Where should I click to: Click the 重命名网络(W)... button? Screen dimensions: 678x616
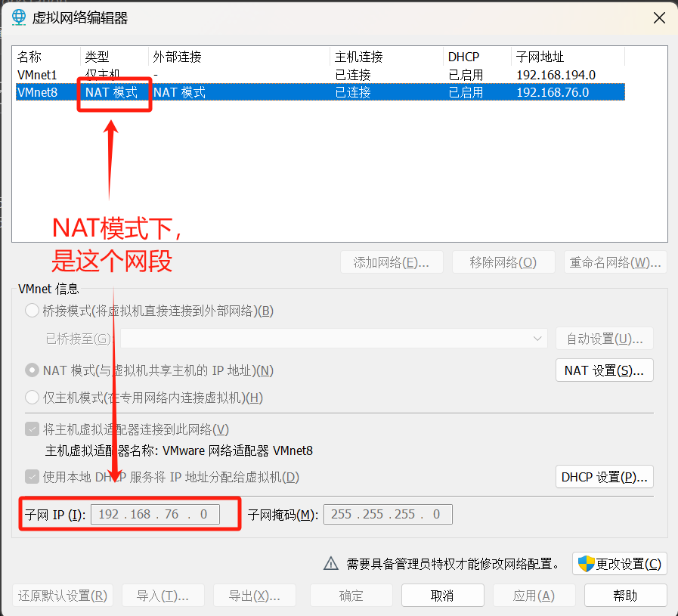click(x=615, y=262)
